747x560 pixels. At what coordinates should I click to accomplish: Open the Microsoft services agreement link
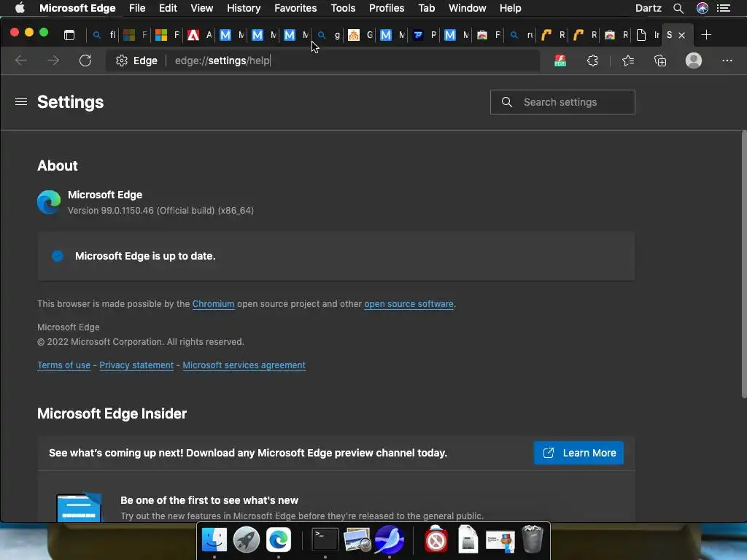(x=244, y=365)
